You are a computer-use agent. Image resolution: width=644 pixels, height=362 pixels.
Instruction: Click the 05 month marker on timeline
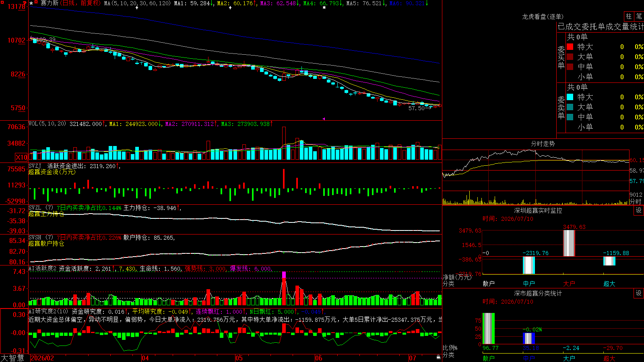pyautogui.click(x=239, y=358)
